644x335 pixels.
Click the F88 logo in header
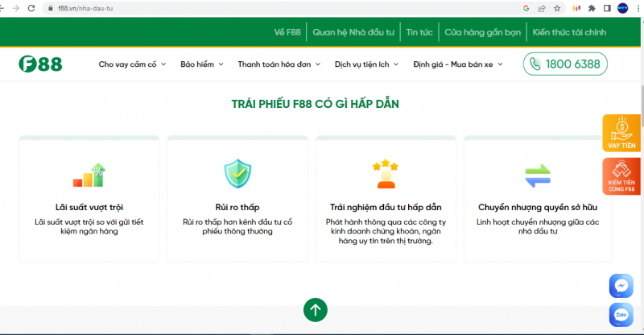[40, 64]
